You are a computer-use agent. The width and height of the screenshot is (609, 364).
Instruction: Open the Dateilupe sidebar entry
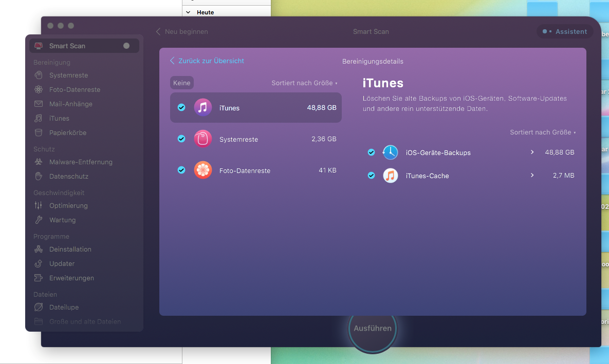pos(84,308)
